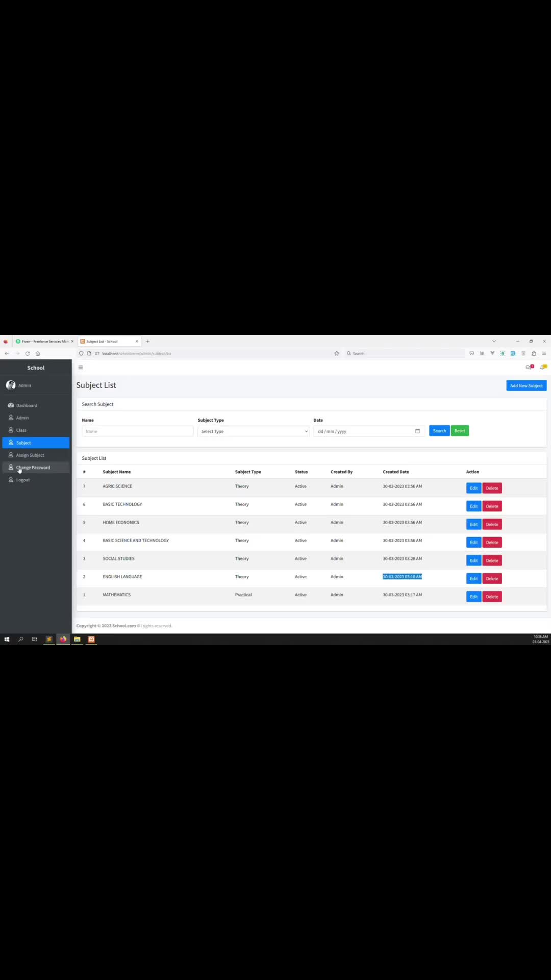Open the browser list all tabs chevron

point(493,341)
